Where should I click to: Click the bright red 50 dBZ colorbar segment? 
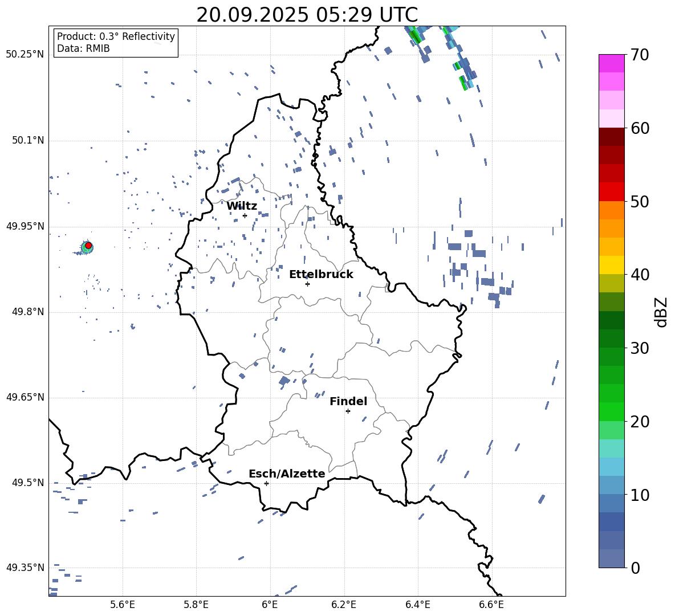coord(611,192)
